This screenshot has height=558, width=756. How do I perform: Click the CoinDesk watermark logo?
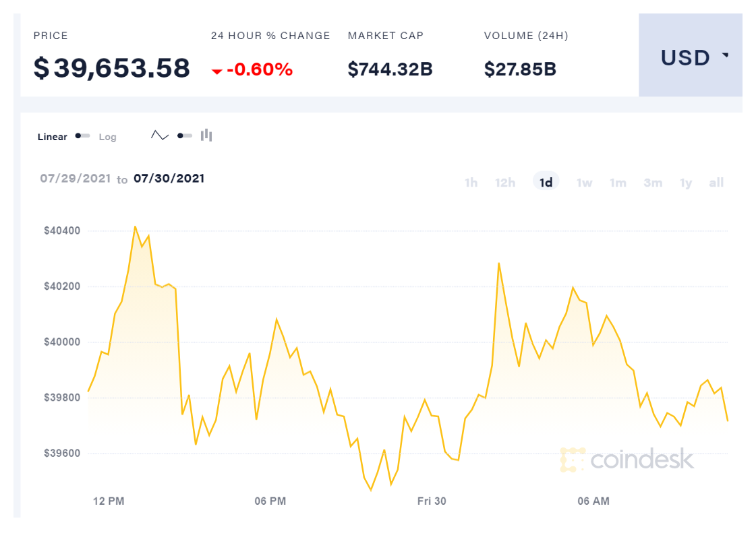coord(627,460)
